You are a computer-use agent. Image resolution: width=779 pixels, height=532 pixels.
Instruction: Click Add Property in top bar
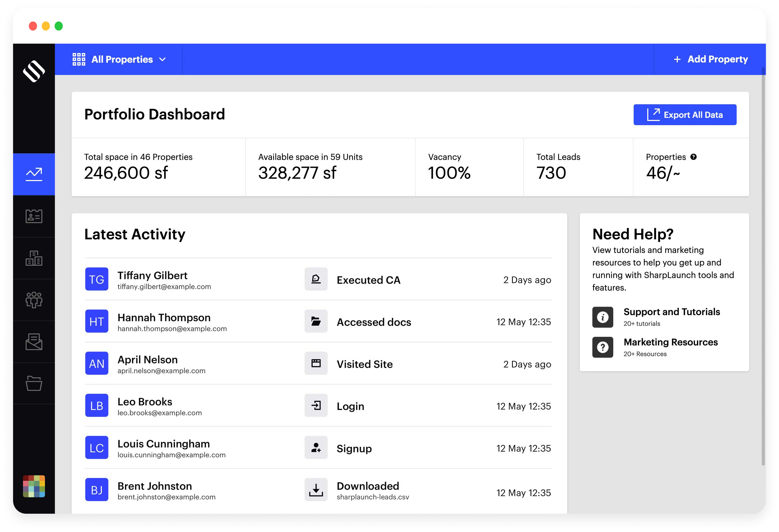click(711, 59)
